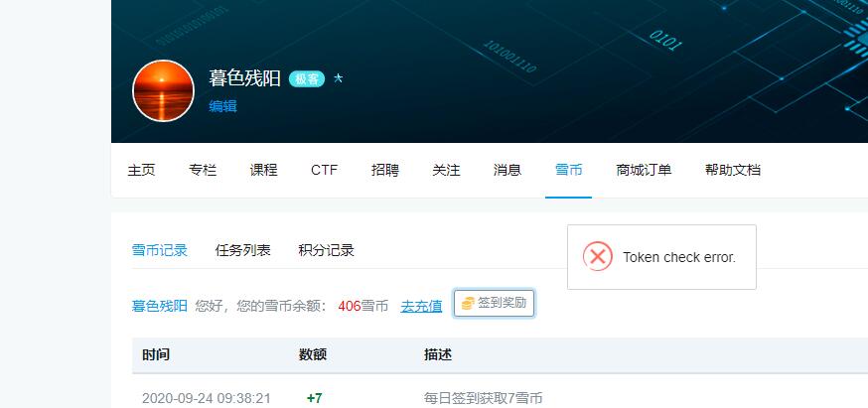Click the Token check error. message
Image resolution: width=868 pixels, height=408 pixels.
(x=679, y=257)
